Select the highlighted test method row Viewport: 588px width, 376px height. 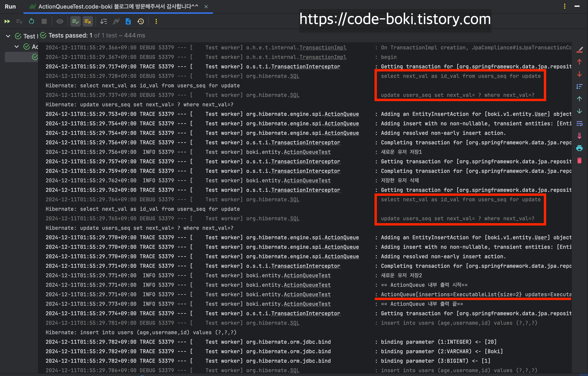(x=21, y=57)
